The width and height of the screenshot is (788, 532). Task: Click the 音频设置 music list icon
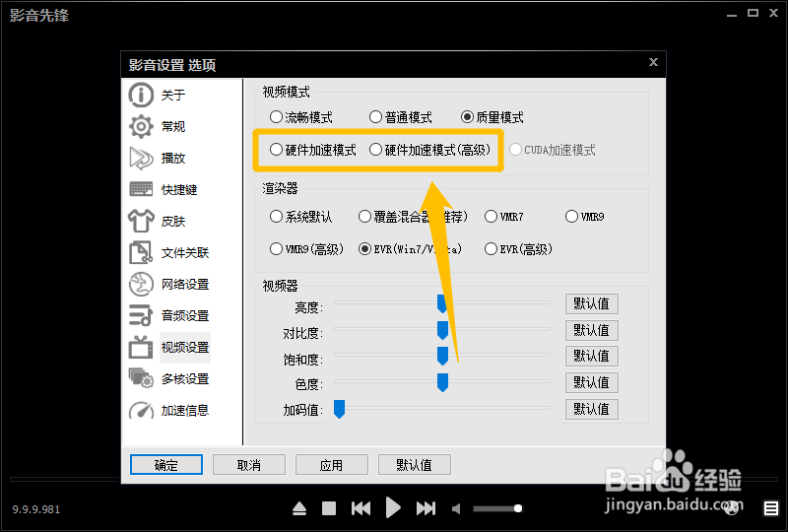141,315
